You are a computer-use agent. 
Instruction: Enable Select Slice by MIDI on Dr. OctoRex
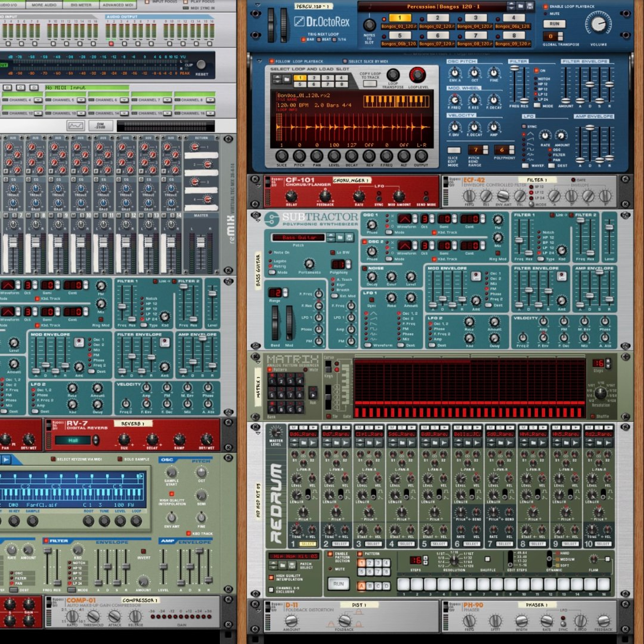(345, 61)
